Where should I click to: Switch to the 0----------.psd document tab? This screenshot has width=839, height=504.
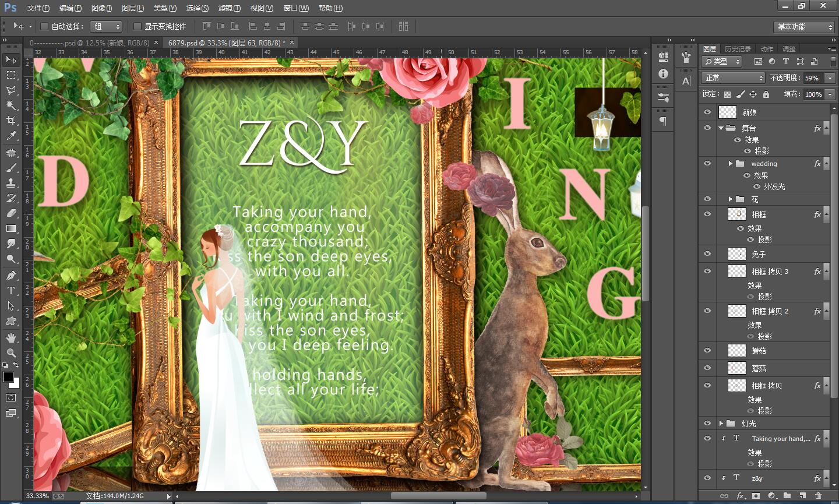[89, 43]
